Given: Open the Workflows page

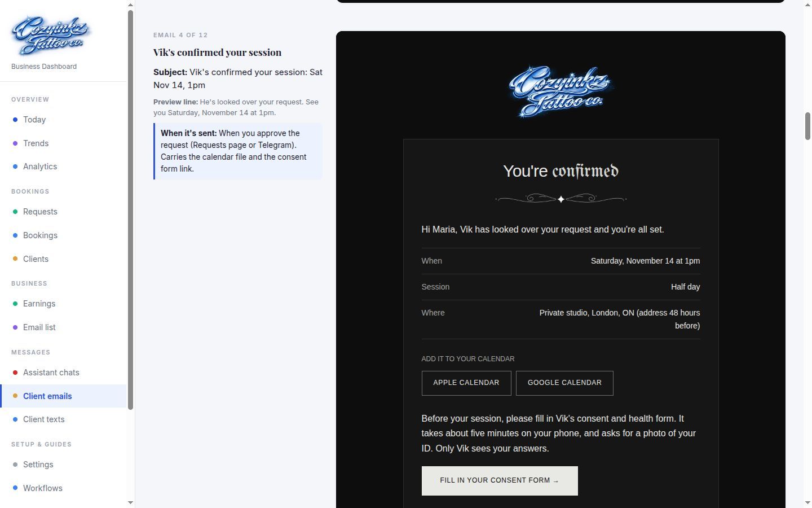Looking at the screenshot, I should 63,488.
